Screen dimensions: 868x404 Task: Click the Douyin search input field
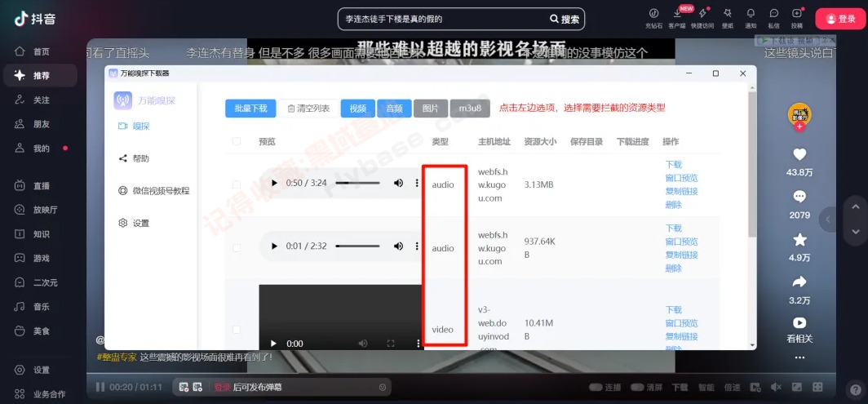[443, 19]
